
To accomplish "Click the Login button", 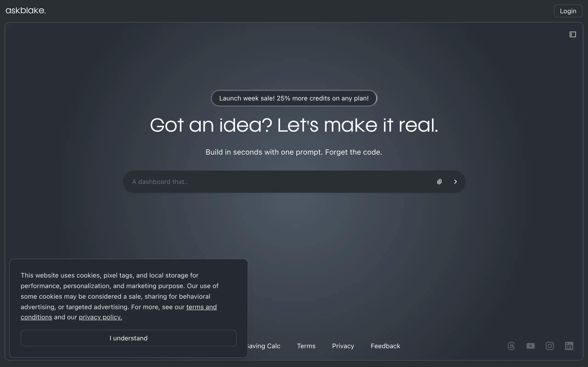I will click(x=568, y=11).
